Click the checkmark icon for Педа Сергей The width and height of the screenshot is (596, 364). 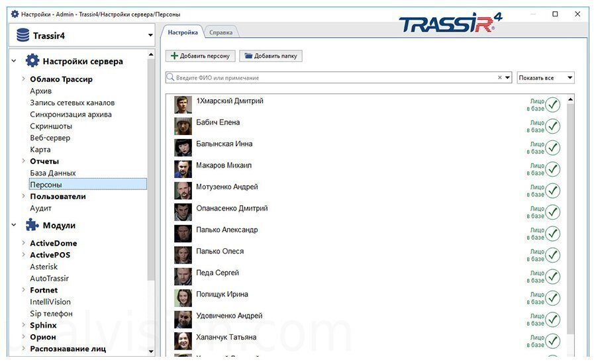coord(552,276)
